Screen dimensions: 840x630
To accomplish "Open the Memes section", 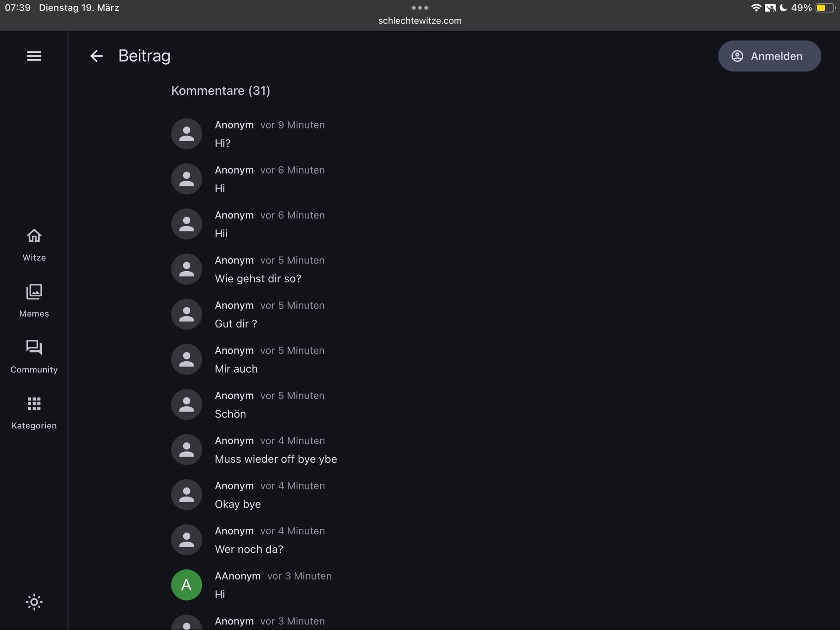I will 34,301.
